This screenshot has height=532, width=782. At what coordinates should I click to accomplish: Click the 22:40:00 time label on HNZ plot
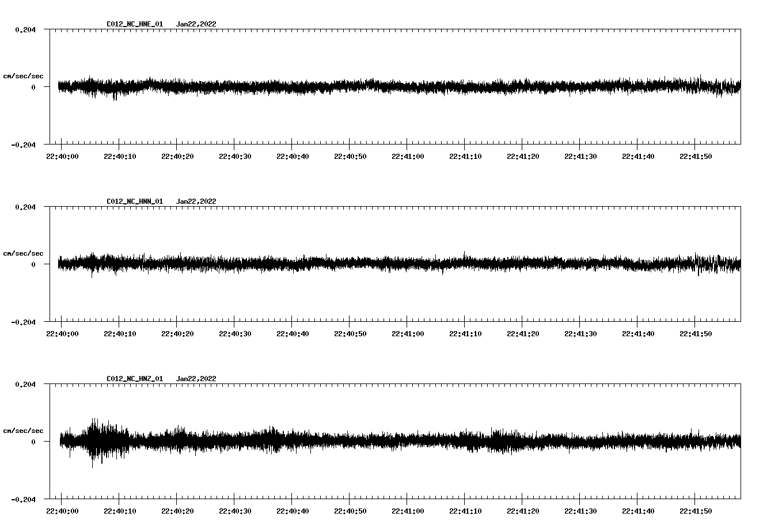pos(62,511)
